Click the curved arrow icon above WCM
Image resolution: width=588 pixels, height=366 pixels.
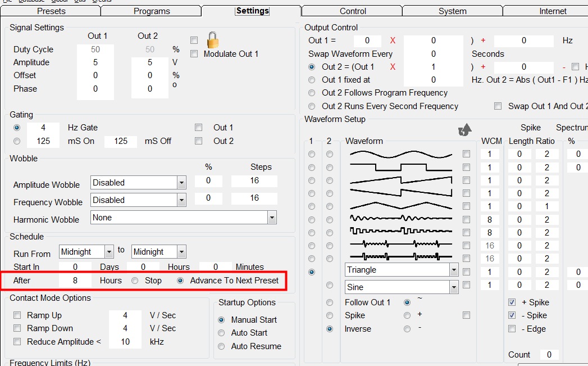point(464,130)
